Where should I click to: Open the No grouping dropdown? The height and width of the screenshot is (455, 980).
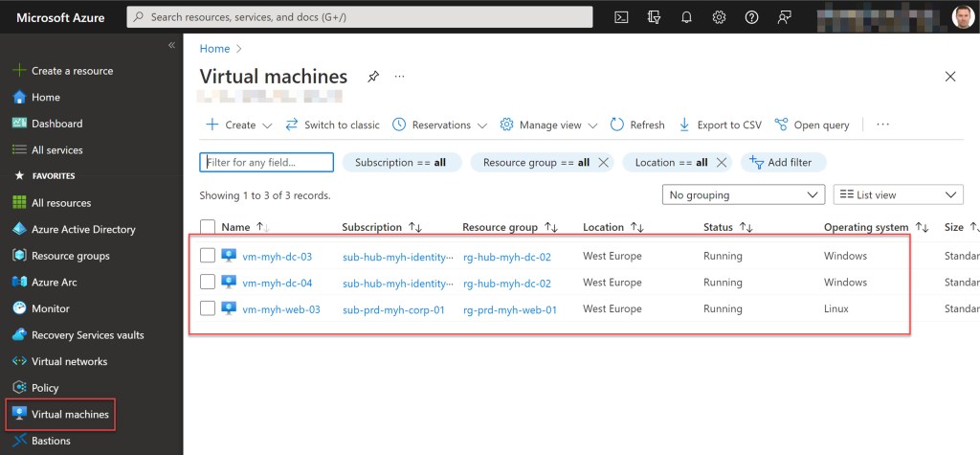pos(743,194)
